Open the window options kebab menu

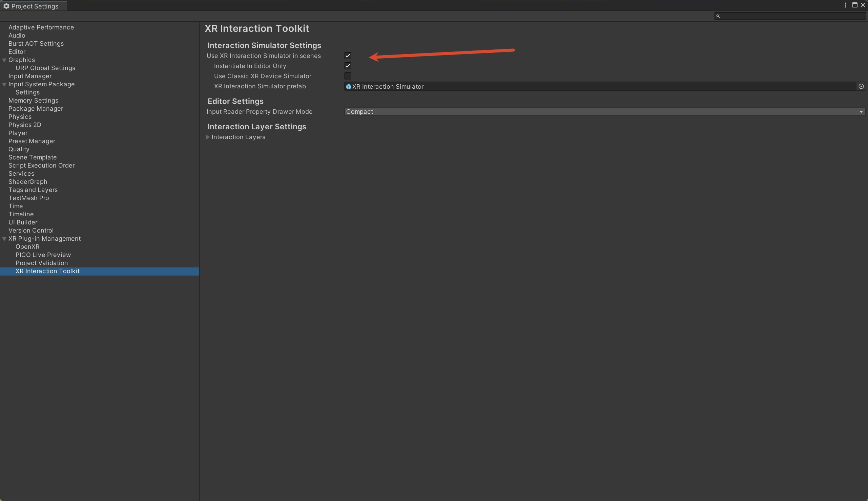(x=845, y=5)
